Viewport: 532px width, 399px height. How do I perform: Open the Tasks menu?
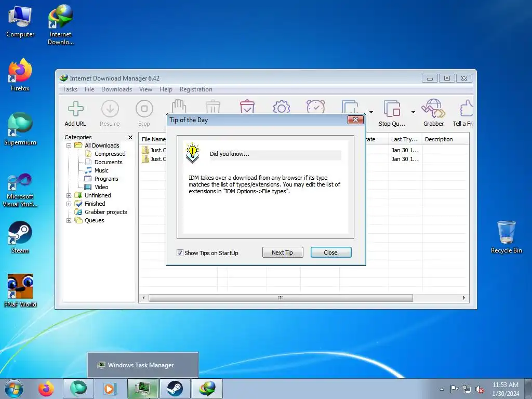pos(70,89)
